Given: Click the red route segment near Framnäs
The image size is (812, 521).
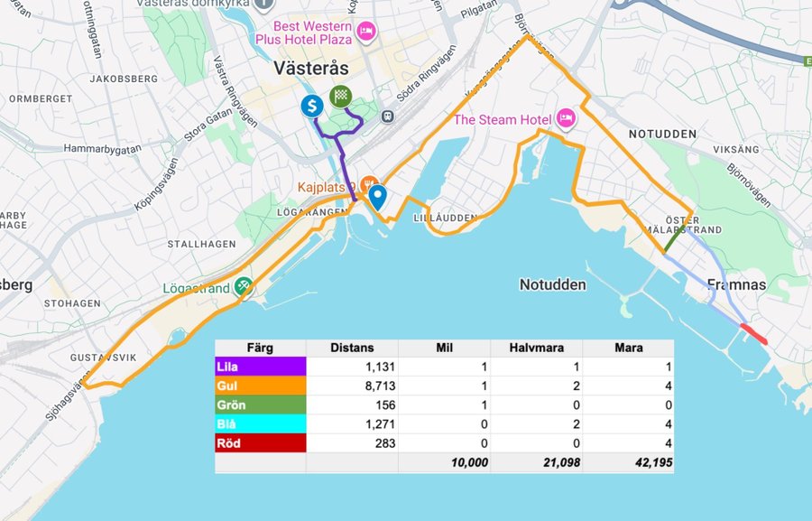Looking at the screenshot, I should (753, 334).
